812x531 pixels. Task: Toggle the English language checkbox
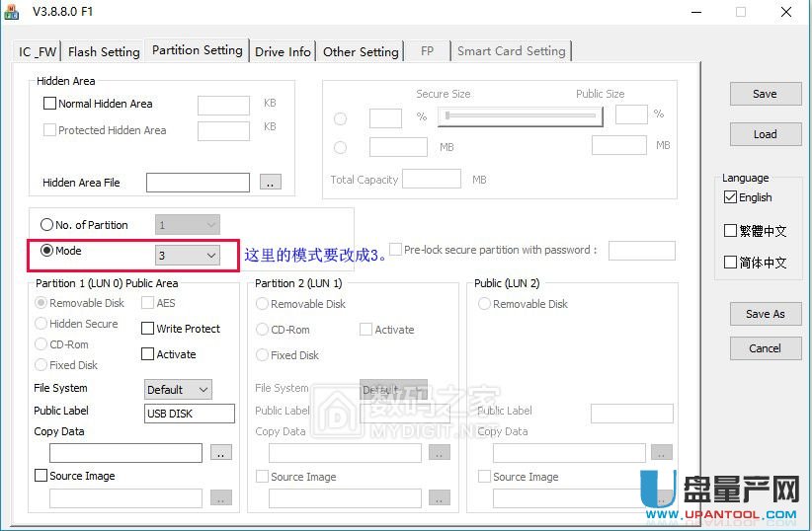(x=731, y=197)
